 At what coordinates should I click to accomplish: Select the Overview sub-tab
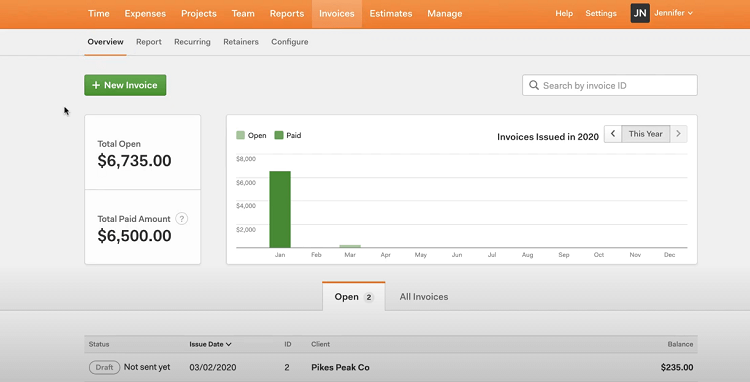pyautogui.click(x=105, y=42)
